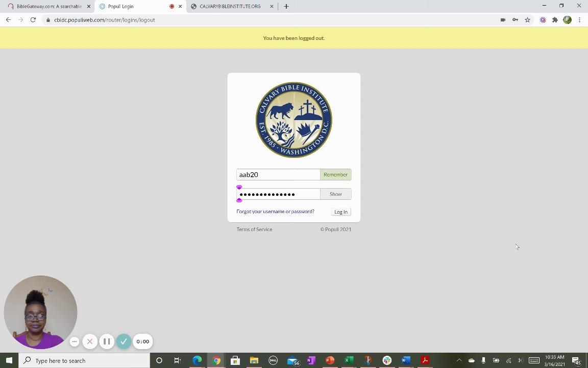Open a new browser tab
This screenshot has width=588, height=368.
click(286, 6)
